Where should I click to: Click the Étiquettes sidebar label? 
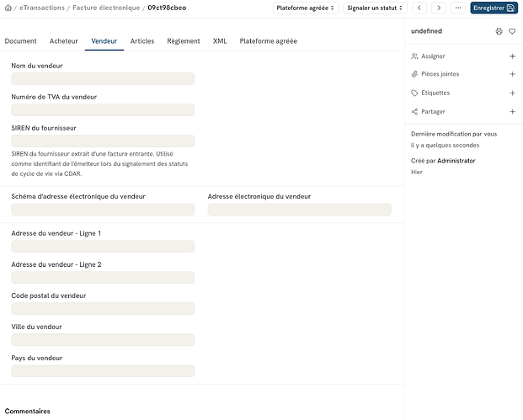435,93
